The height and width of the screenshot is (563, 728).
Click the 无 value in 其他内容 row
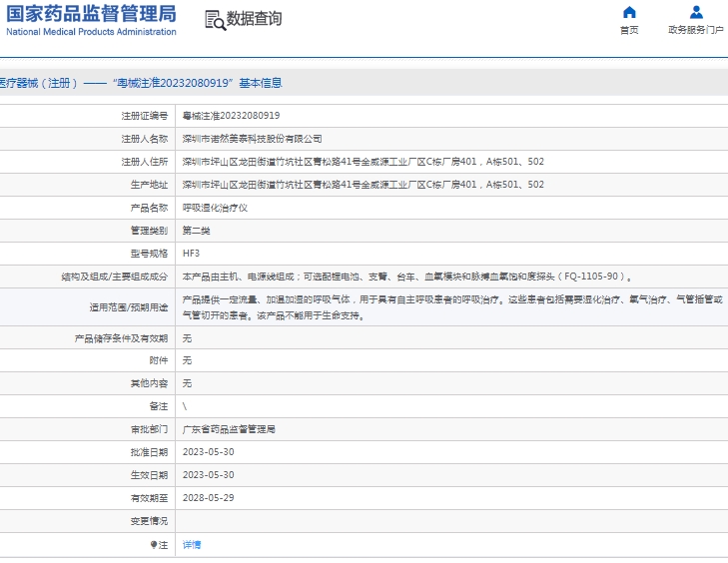(x=187, y=383)
